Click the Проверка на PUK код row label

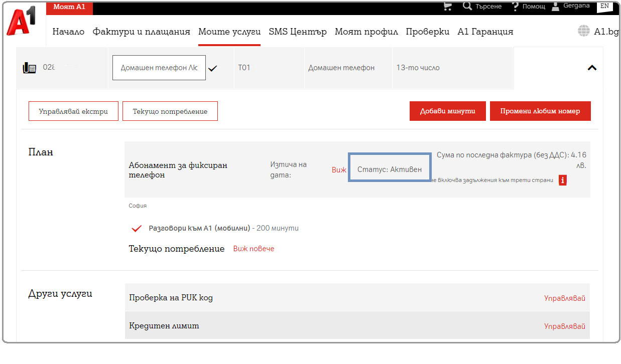[171, 298]
